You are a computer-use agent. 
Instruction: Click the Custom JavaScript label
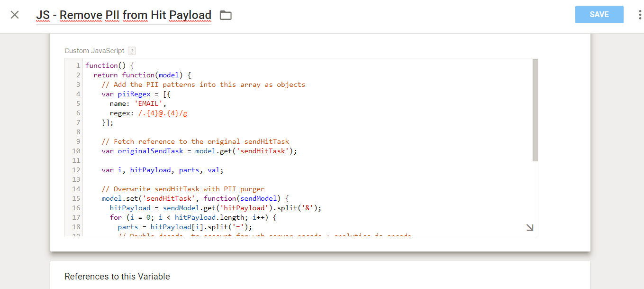94,51
